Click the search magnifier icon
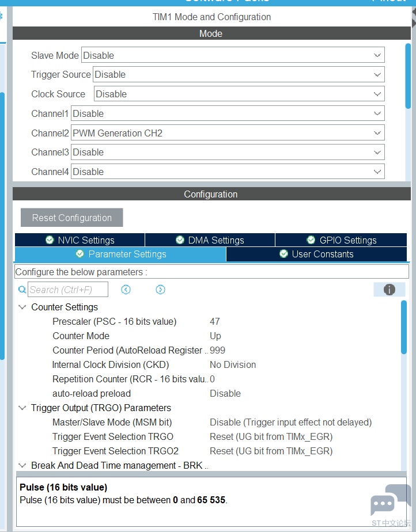The width and height of the screenshot is (416, 532). click(x=22, y=290)
